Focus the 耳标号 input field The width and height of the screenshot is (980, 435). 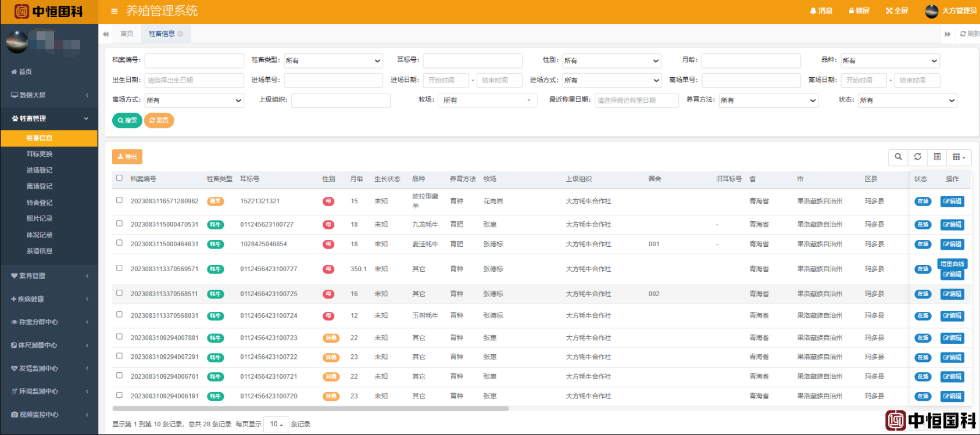(473, 60)
